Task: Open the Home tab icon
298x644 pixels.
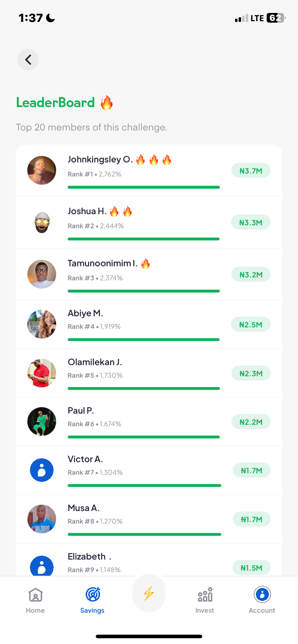Action: point(35,595)
